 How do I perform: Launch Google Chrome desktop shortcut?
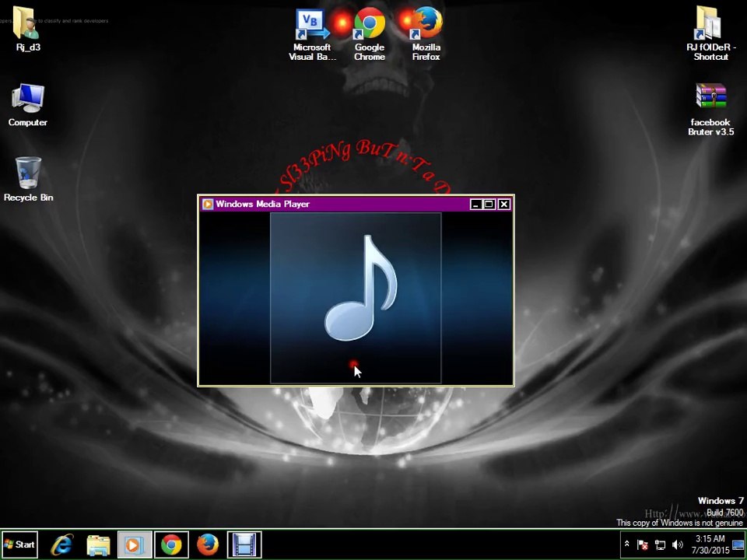coord(369,33)
